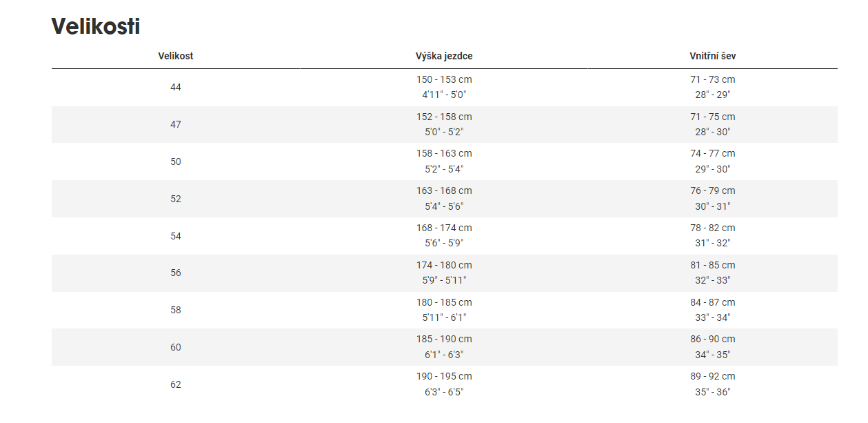Select size 58 in the table
Screen dimensions: 868x423
pyautogui.click(x=176, y=310)
